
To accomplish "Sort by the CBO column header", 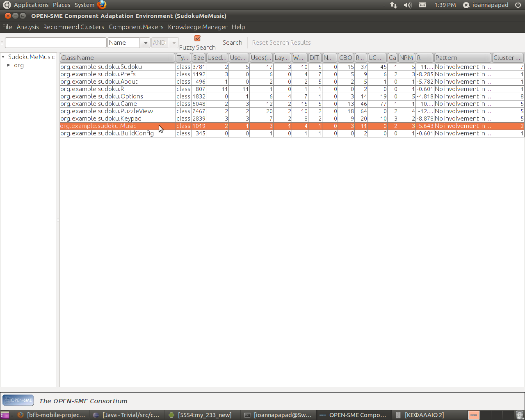I will pos(346,58).
